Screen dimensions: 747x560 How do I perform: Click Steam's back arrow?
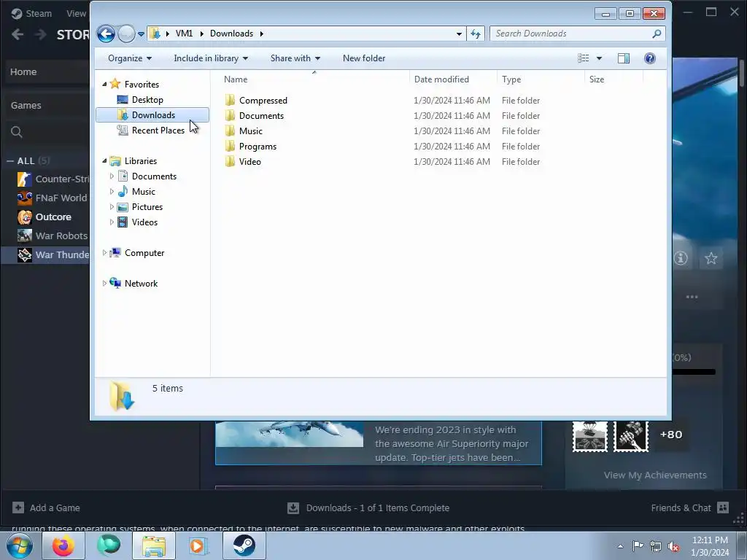tap(18, 34)
